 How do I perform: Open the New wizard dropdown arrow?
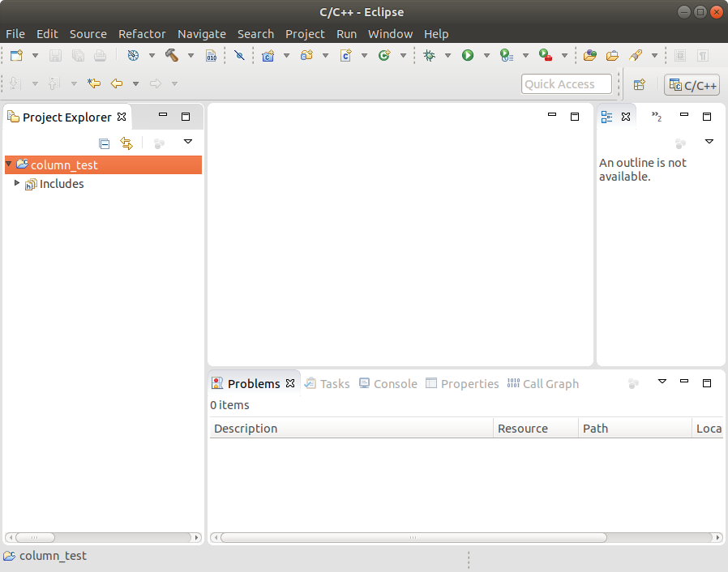click(35, 56)
